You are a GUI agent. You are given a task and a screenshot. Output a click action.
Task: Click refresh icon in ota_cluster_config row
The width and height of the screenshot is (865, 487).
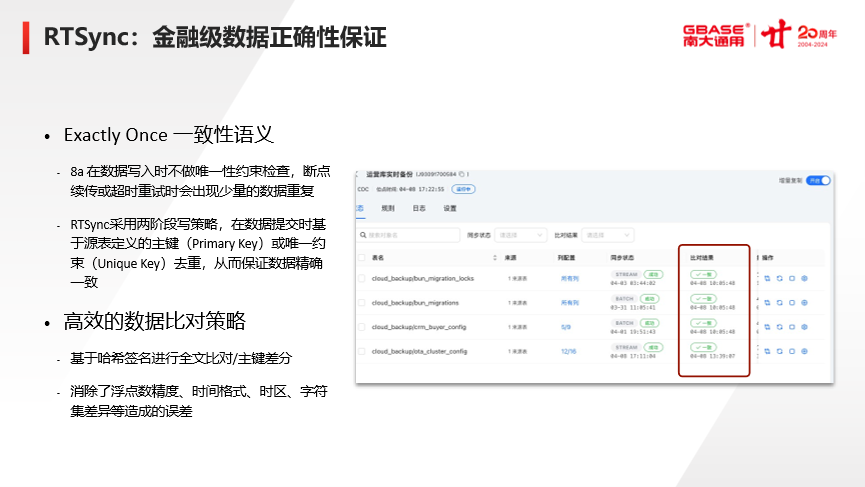tap(779, 351)
